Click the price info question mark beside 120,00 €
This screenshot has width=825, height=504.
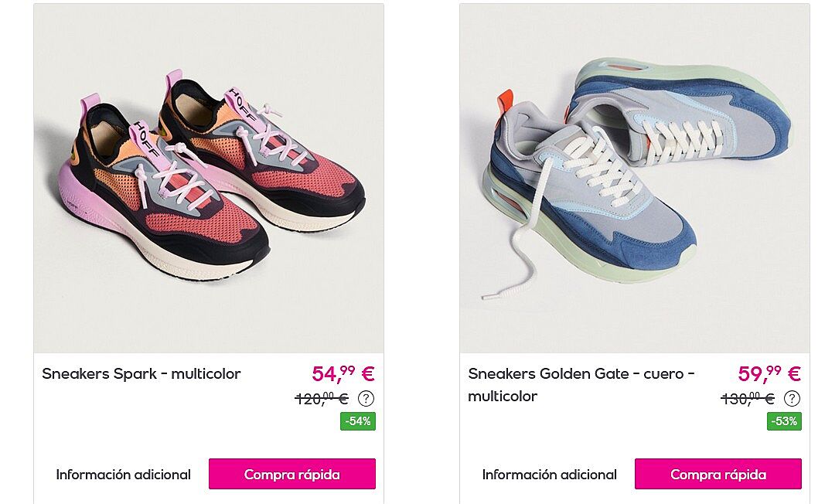(366, 399)
